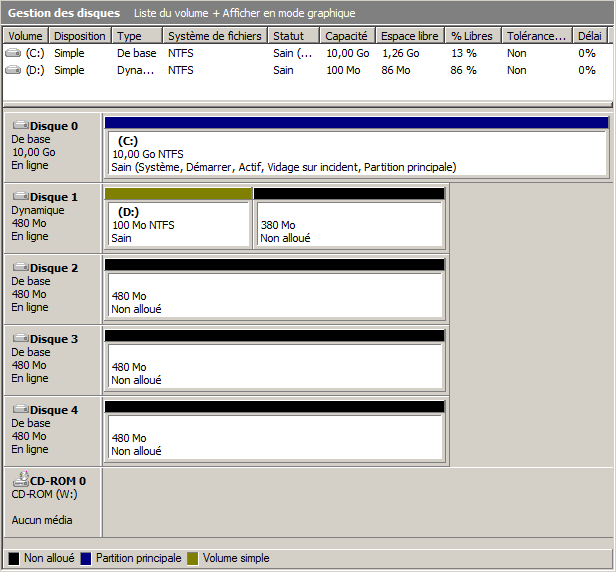The width and height of the screenshot is (616, 572).
Task: Click the Disque 3 disk icon
Action: [x=20, y=339]
